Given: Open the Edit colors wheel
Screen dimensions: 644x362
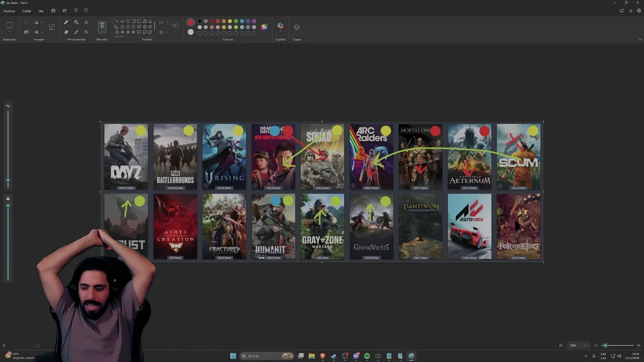Looking at the screenshot, I should [x=264, y=27].
